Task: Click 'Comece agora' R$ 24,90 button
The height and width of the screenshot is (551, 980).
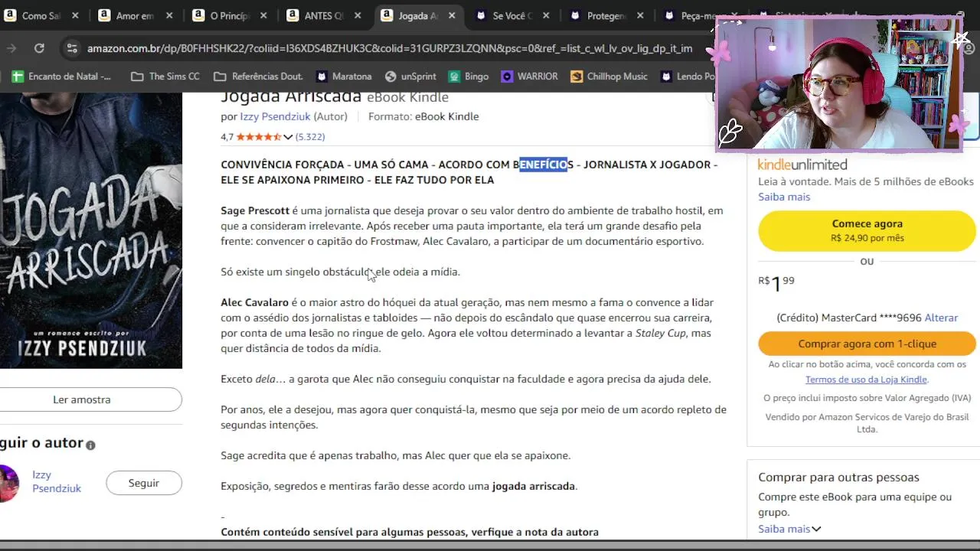Action: [867, 230]
